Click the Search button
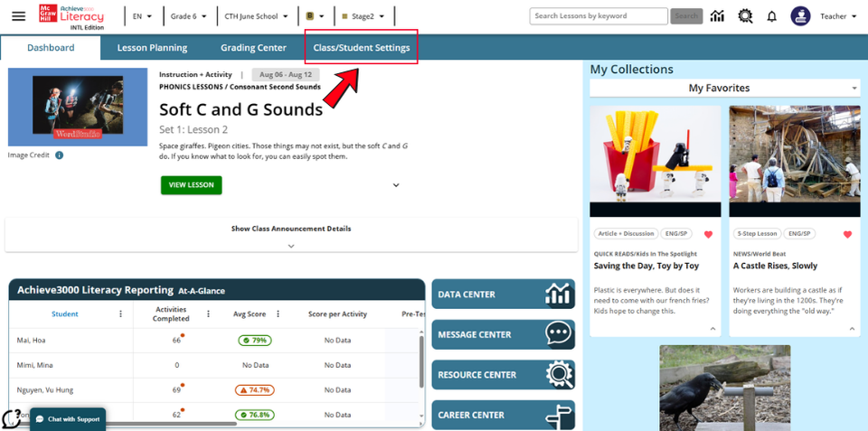This screenshot has width=868, height=431. [x=686, y=16]
